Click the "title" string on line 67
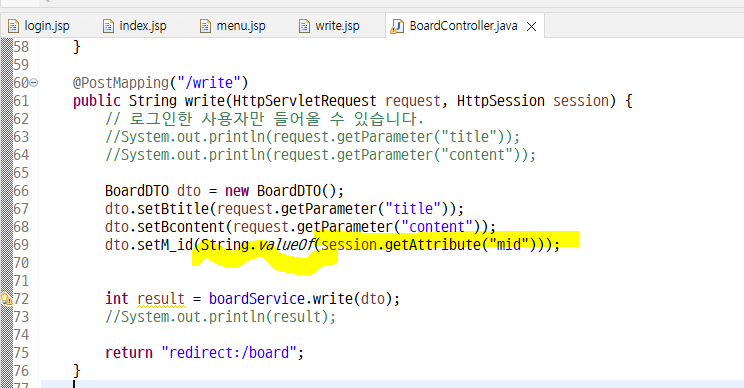Screen dimensions: 744x388 [413, 209]
